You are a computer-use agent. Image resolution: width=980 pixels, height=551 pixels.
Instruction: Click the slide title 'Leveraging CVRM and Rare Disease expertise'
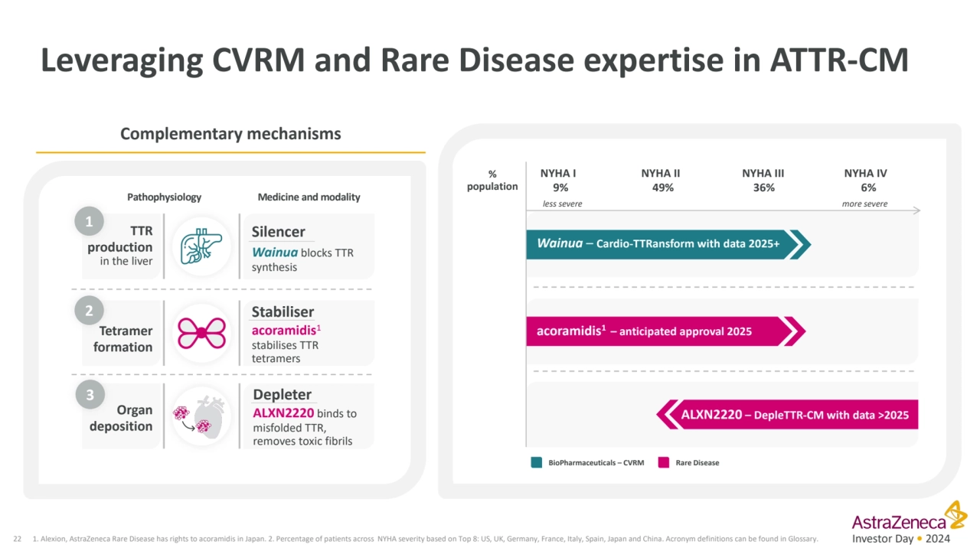474,61
